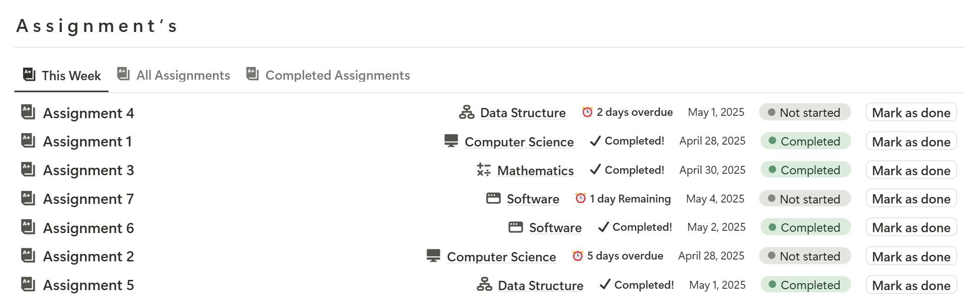Viewport: 980px width, 304px height.
Task: Open the Not started status of Assignment 2
Action: click(x=805, y=256)
